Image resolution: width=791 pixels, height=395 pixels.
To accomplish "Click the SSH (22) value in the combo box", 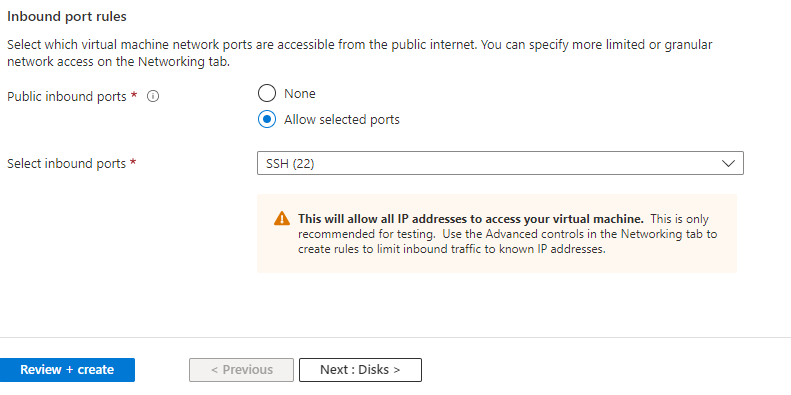I will tap(290, 164).
